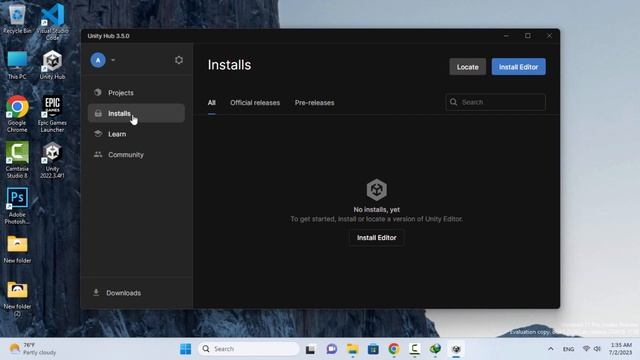Switch to Official releases tab
The height and width of the screenshot is (360, 640).
click(255, 103)
